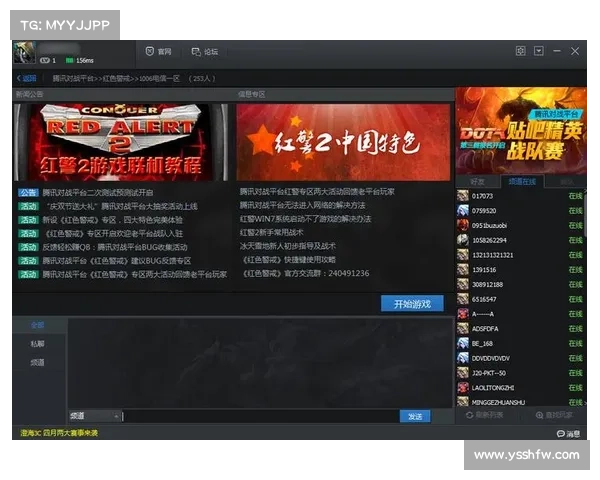Select the 频道 chat filter tab on left
600x480 pixels.
[38, 362]
